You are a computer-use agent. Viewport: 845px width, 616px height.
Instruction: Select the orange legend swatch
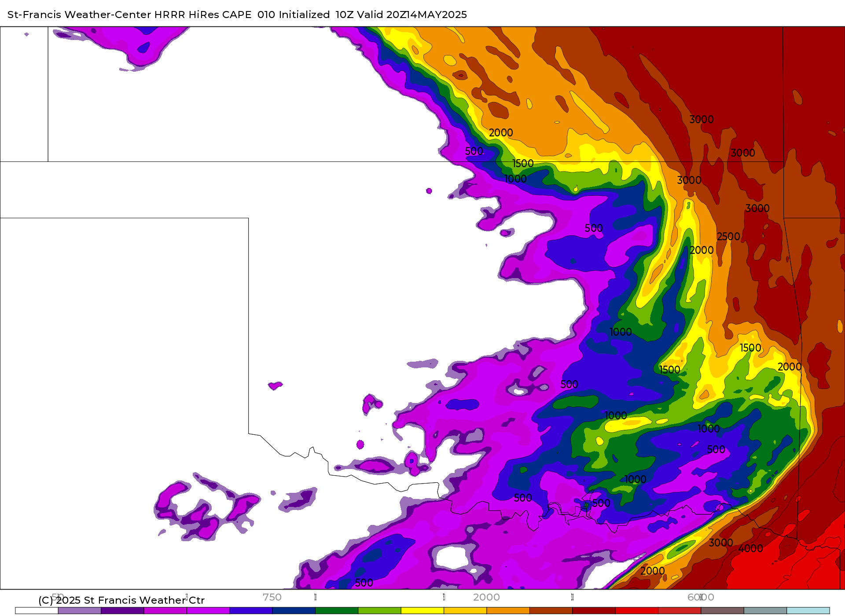tap(508, 611)
